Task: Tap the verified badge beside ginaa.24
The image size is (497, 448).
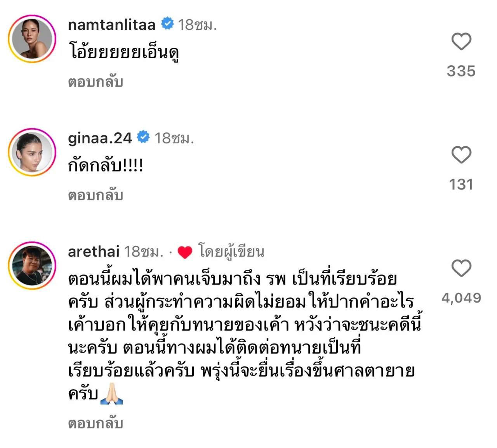Action: [x=144, y=137]
